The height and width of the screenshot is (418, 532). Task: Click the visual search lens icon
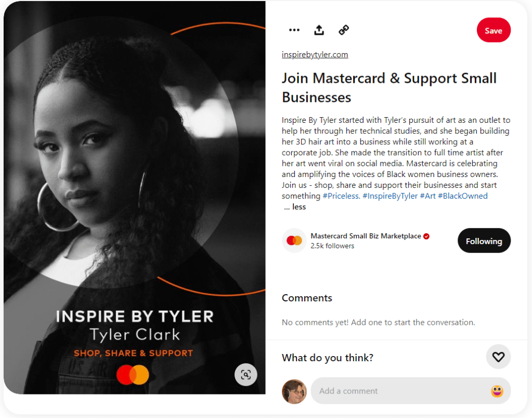(x=245, y=375)
